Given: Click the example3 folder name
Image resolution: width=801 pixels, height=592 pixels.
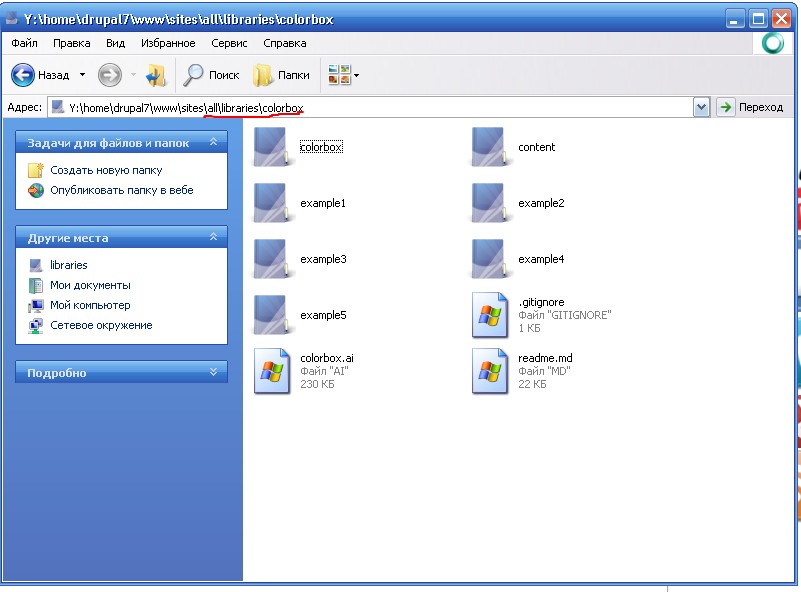Looking at the screenshot, I should (x=323, y=259).
